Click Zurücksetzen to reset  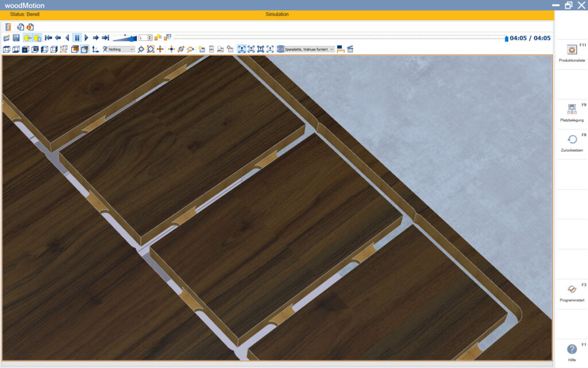(x=571, y=143)
